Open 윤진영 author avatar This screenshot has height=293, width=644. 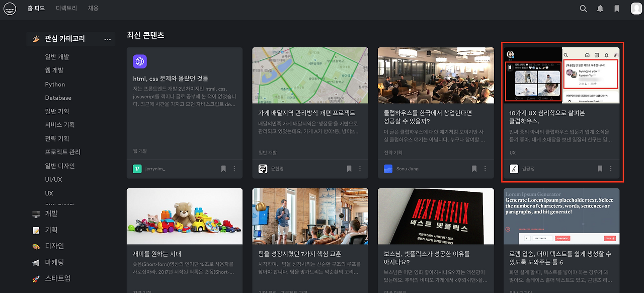(263, 169)
